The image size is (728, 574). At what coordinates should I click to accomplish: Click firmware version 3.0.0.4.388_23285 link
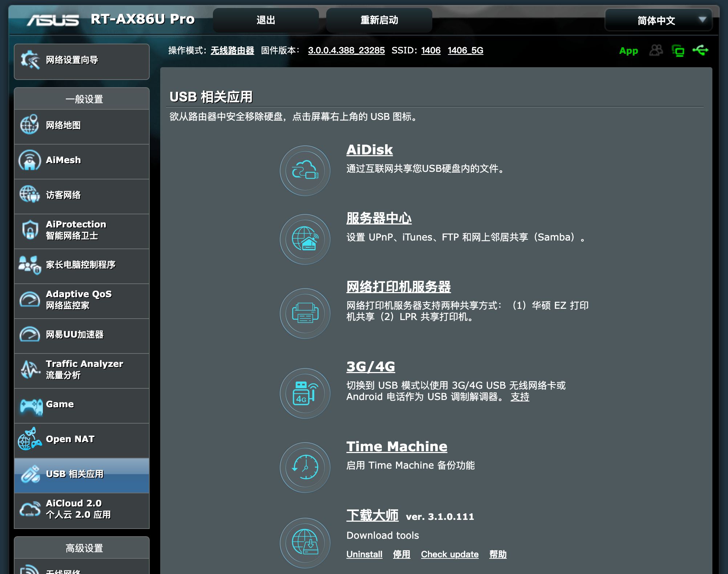[x=346, y=50]
